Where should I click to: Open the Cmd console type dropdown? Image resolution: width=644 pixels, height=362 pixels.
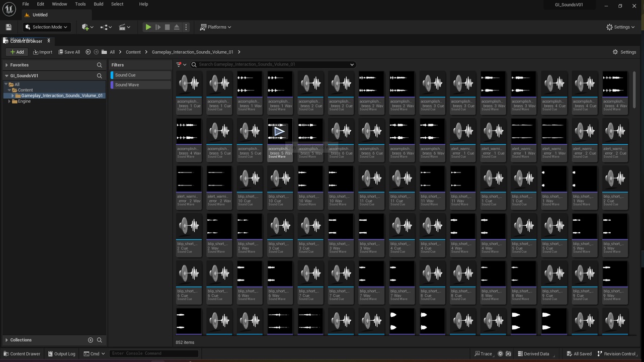tap(95, 353)
